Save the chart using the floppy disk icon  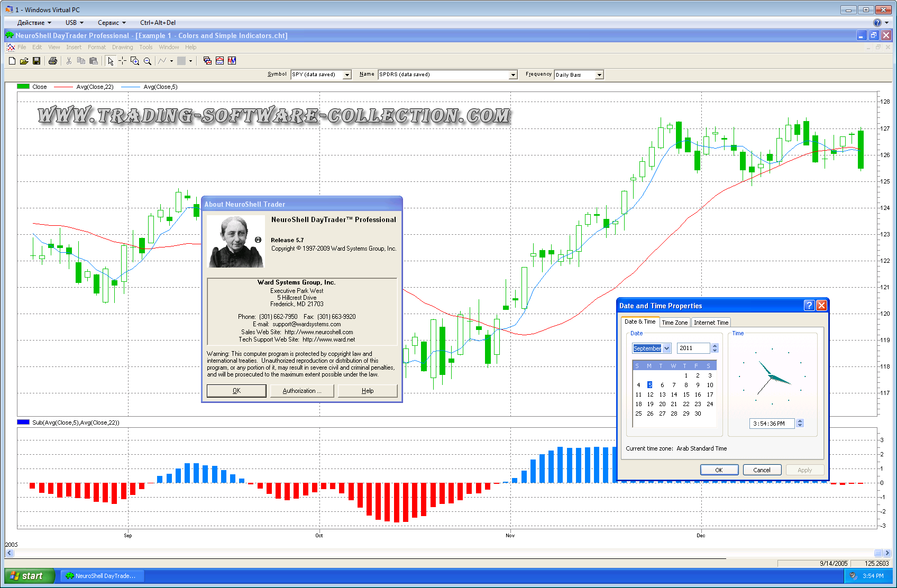click(x=36, y=61)
